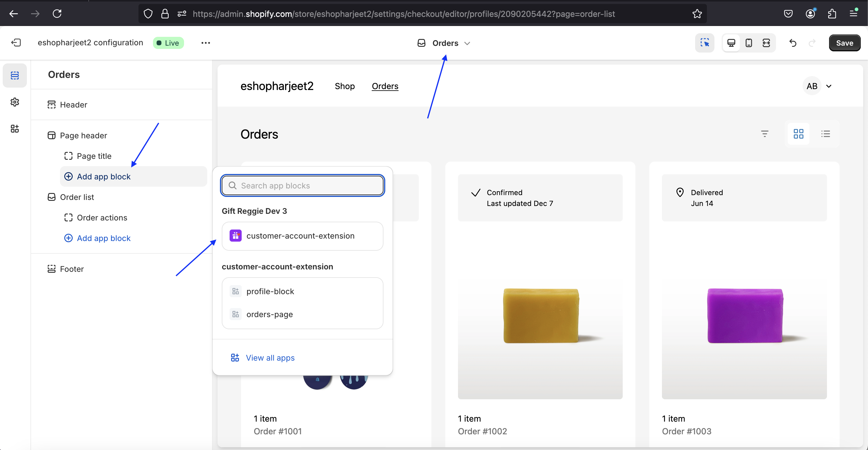
Task: Click the Save button
Action: [x=844, y=43]
